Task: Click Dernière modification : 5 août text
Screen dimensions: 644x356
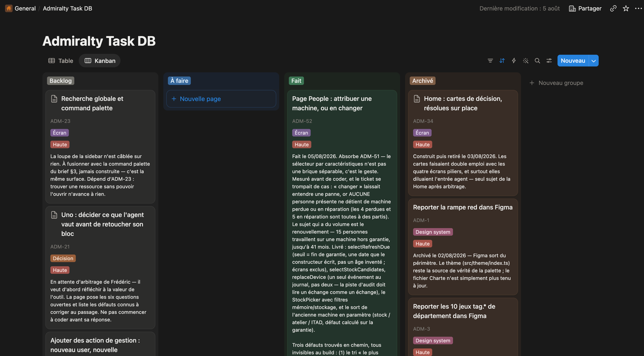Action: pos(520,8)
